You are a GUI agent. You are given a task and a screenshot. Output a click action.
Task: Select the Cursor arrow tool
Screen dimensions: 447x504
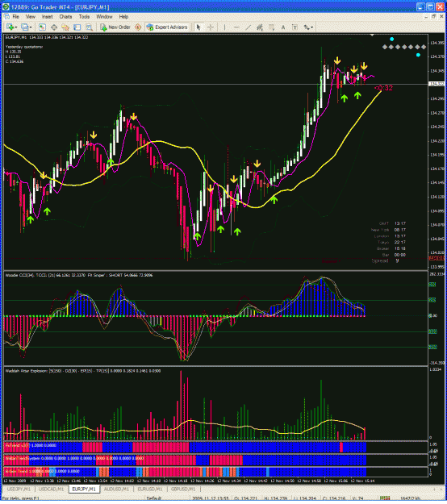coord(198,27)
